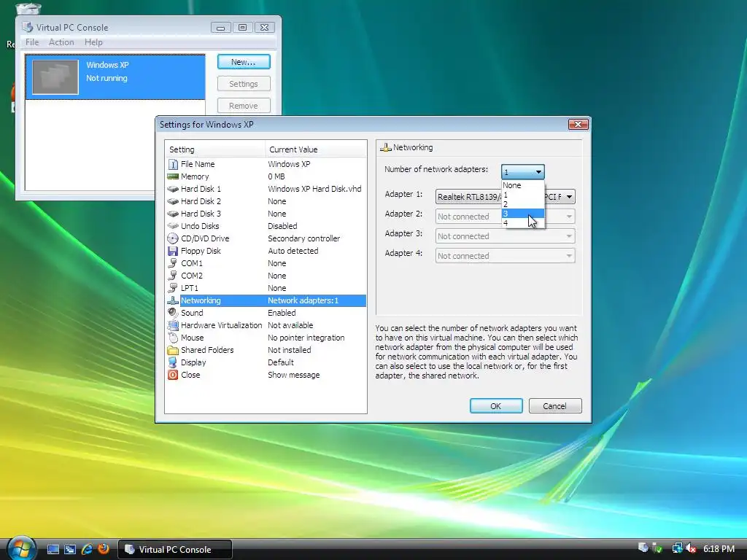This screenshot has height=560, width=747.
Task: Click Switch between windows quick launch icon
Action: pos(70,550)
